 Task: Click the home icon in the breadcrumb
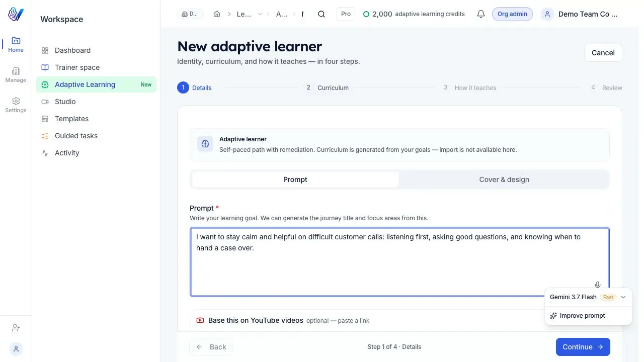click(x=217, y=14)
